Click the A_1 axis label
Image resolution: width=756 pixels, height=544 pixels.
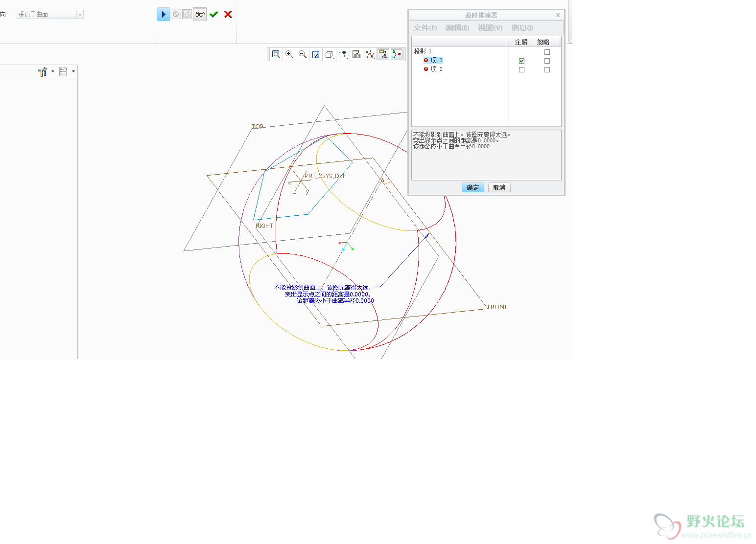click(x=386, y=181)
